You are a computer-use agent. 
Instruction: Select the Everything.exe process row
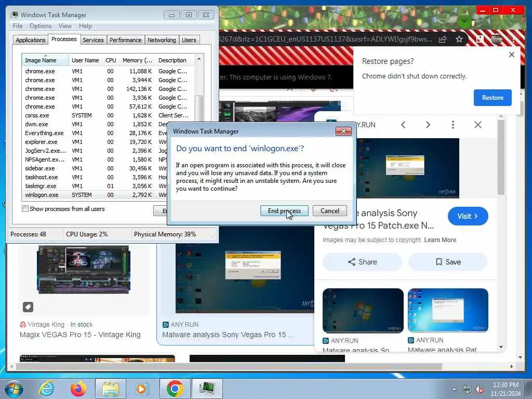point(95,133)
